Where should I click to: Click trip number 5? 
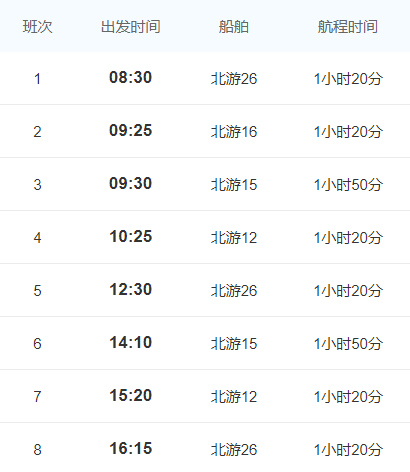coord(37,291)
